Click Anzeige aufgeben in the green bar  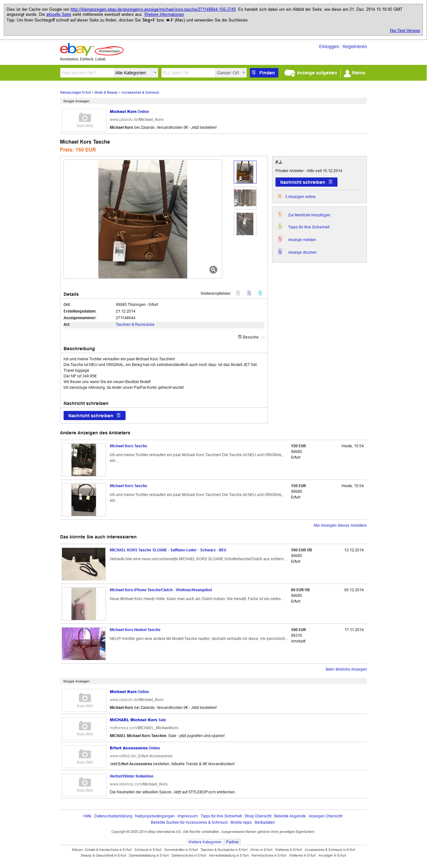coord(310,73)
